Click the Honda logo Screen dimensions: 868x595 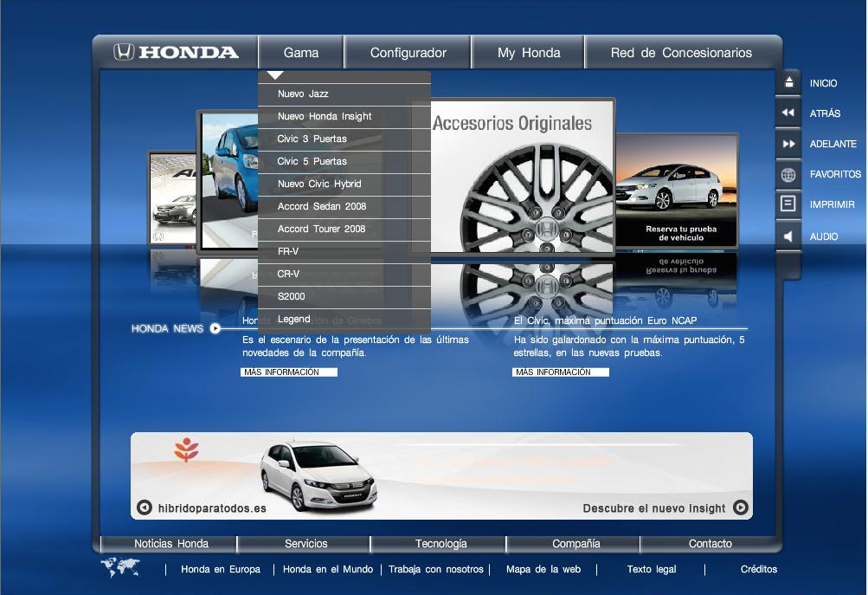176,52
